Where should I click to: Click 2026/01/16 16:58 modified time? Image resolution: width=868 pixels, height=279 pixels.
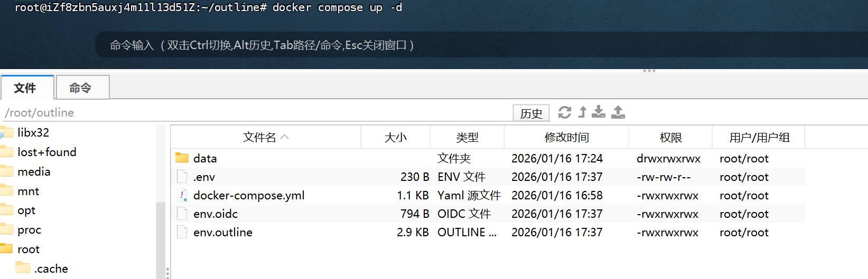(557, 195)
